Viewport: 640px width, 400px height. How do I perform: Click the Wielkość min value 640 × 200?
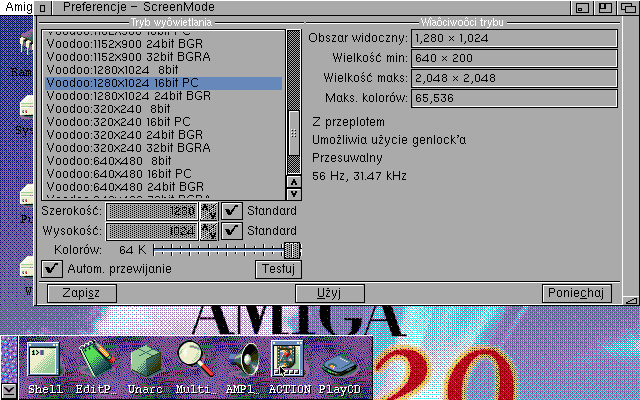(x=514, y=58)
